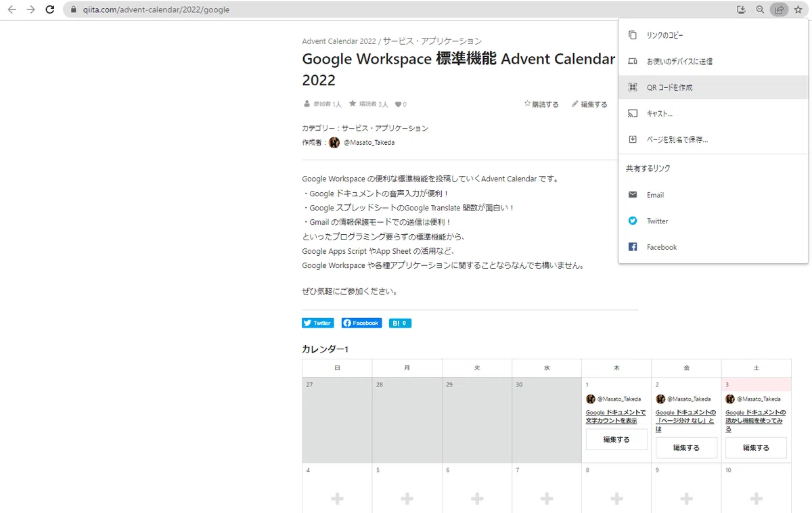The image size is (812, 513).
Task: Select QR コードを作成 in the share menu
Action: pos(713,87)
